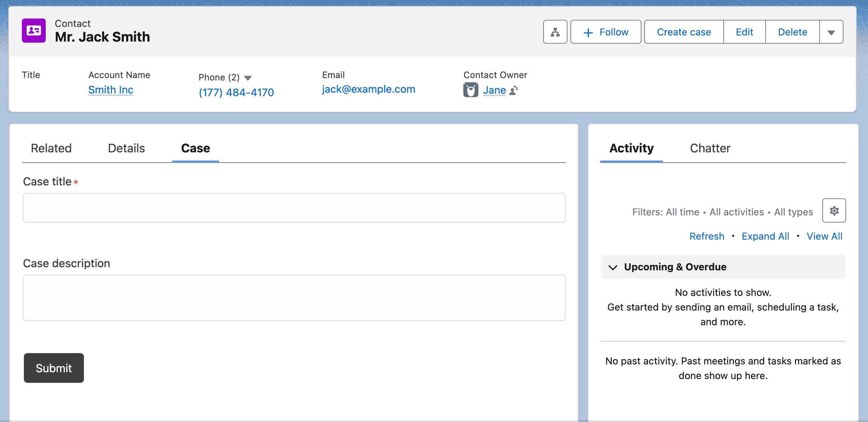Open the Chatter tab

710,148
